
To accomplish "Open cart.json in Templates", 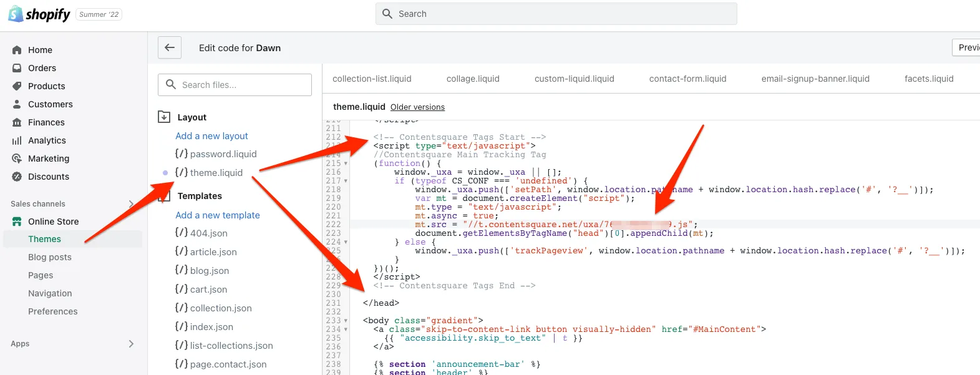I will coord(208,290).
